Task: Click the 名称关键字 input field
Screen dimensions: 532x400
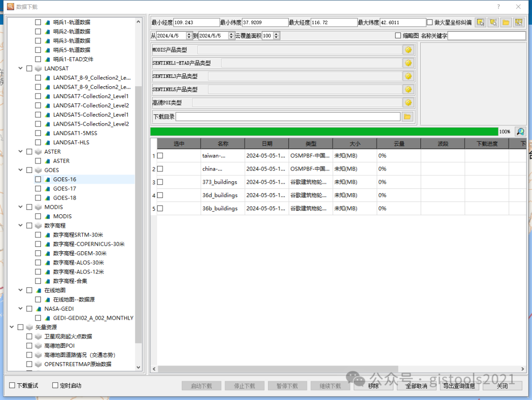Action: coord(487,35)
